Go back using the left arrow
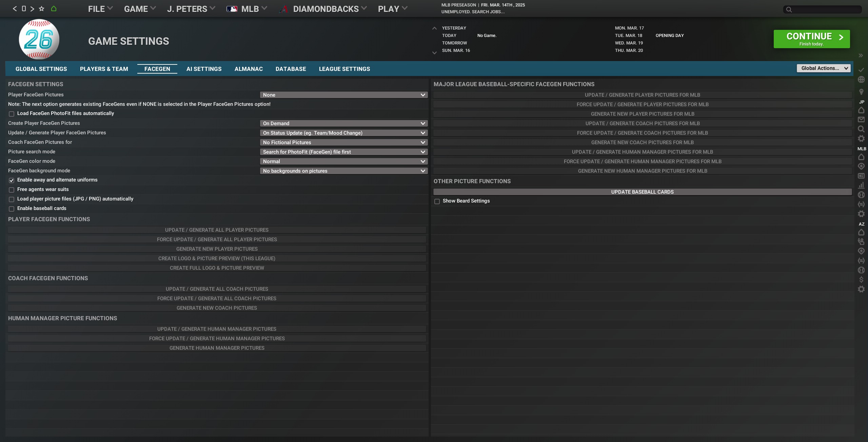 15,9
